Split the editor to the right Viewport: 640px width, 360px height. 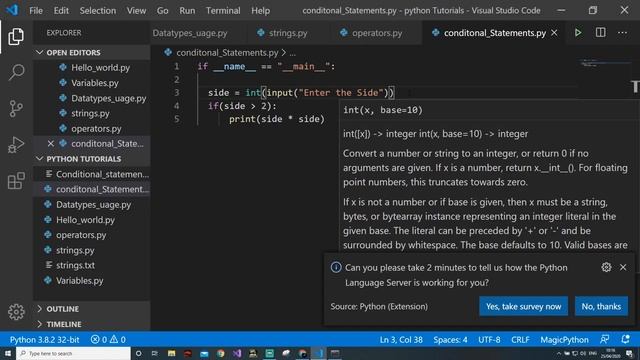[600, 33]
